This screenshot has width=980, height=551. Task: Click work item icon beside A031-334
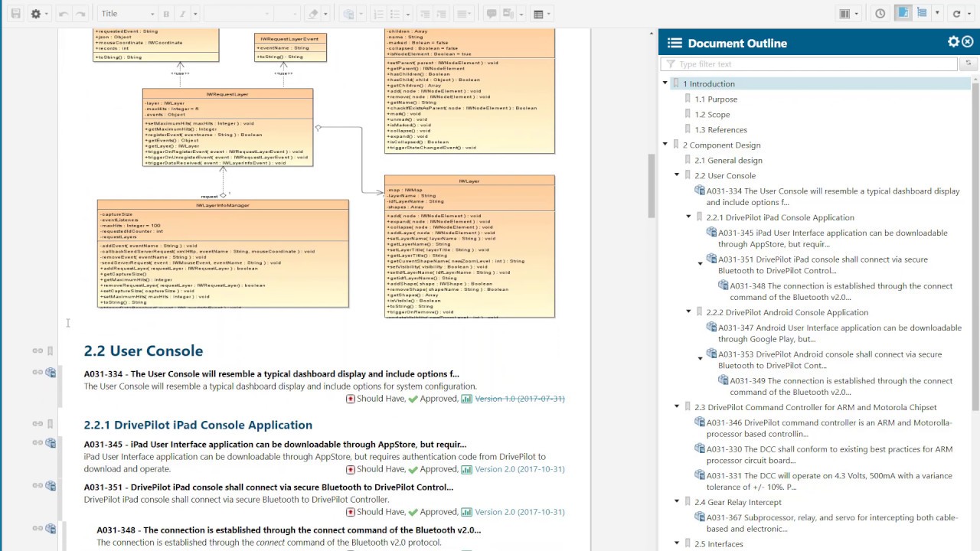pos(51,373)
